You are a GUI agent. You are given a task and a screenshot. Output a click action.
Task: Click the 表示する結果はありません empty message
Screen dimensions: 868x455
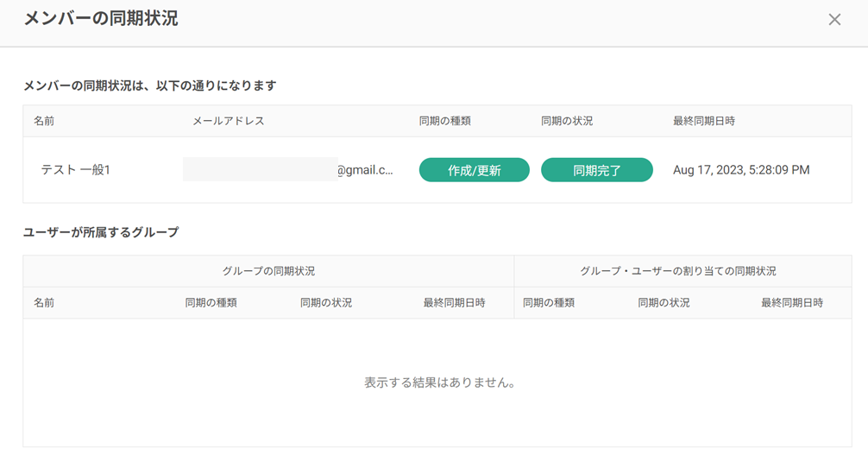[x=439, y=382]
